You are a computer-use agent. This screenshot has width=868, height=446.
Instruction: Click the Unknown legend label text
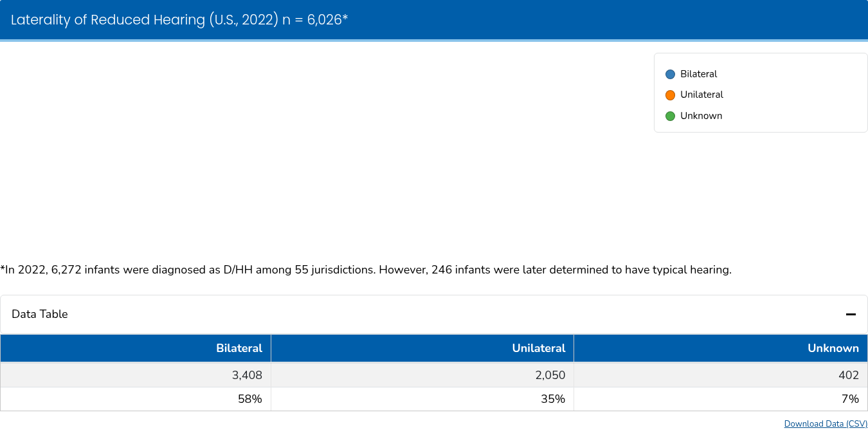pos(701,116)
